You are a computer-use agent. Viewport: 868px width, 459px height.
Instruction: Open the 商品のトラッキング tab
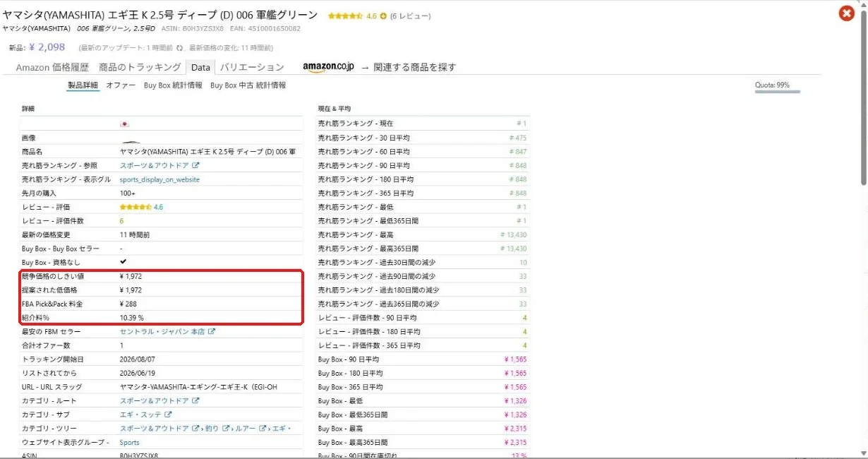[140, 67]
